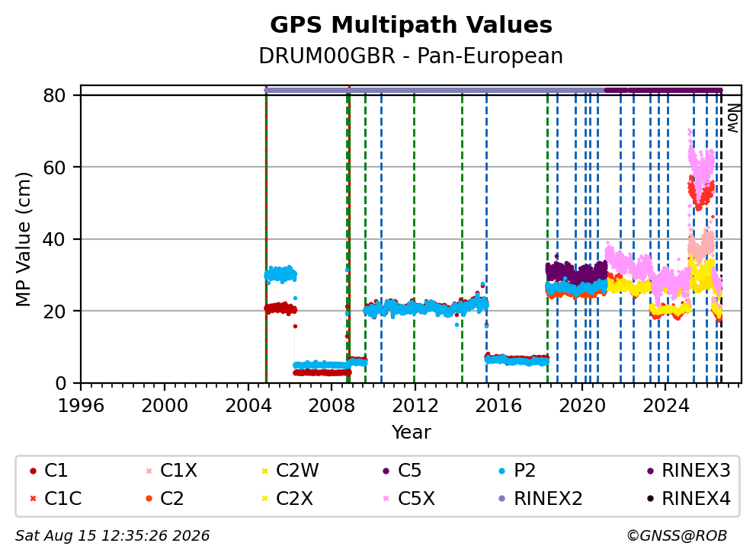Click the 2000 x-axis tick label

pyautogui.click(x=165, y=406)
